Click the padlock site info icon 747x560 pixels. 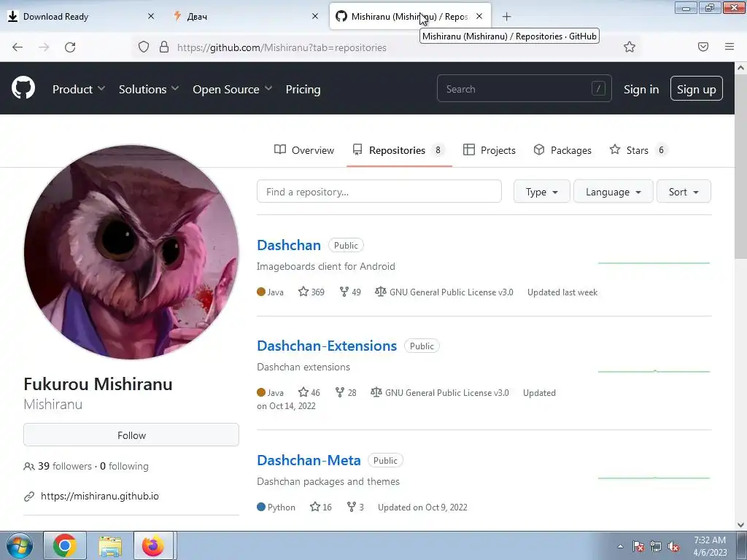164,47
